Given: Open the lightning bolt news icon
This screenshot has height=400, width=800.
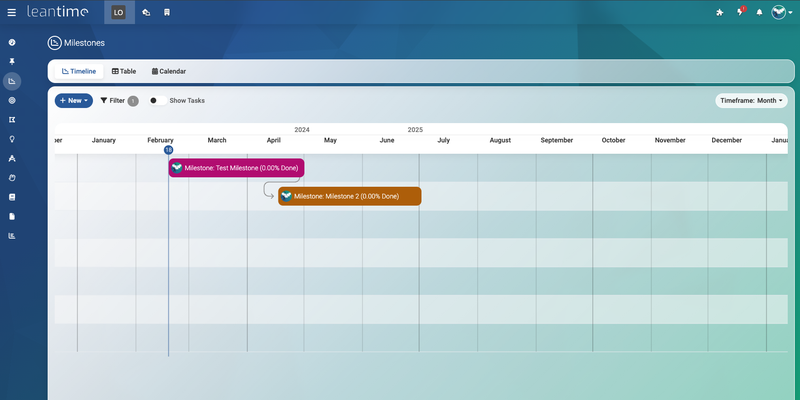Looking at the screenshot, I should [x=740, y=12].
